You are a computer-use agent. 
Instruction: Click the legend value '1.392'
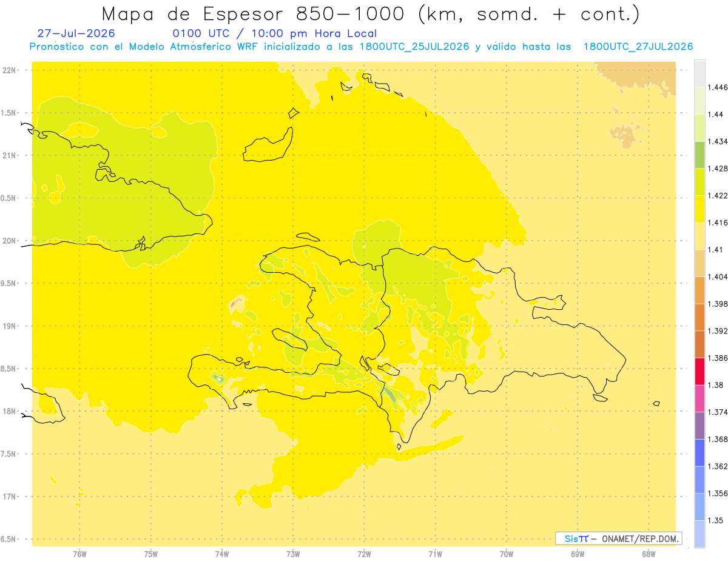pyautogui.click(x=718, y=331)
